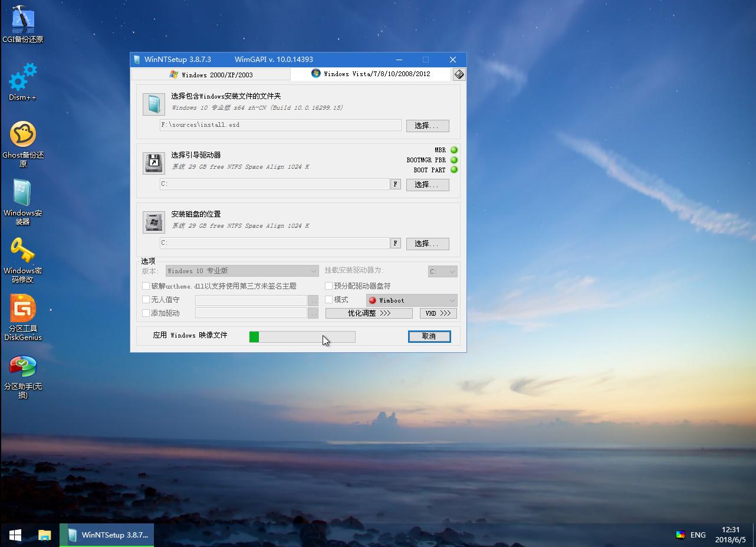This screenshot has width=756, height=547.
Task: Click 选择 to choose the boot drive
Action: (428, 184)
